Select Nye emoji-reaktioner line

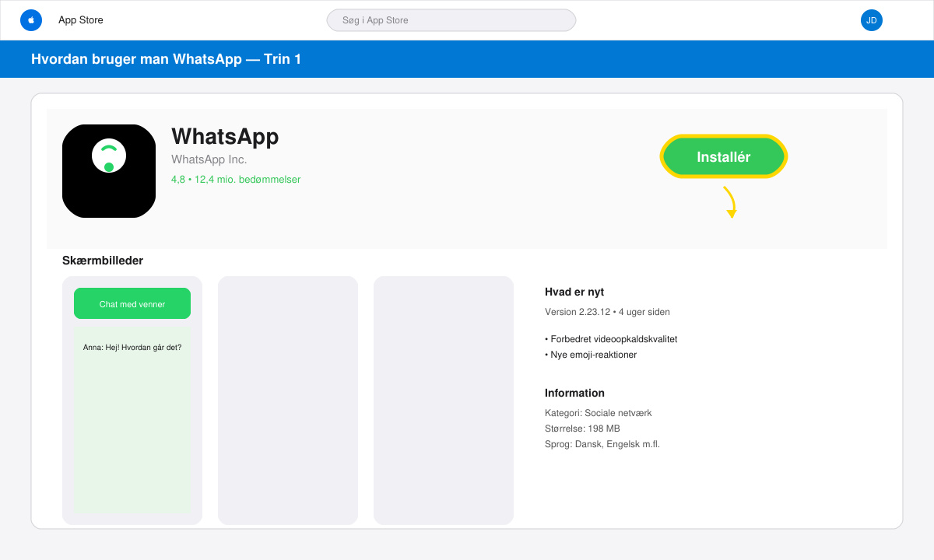(x=591, y=355)
